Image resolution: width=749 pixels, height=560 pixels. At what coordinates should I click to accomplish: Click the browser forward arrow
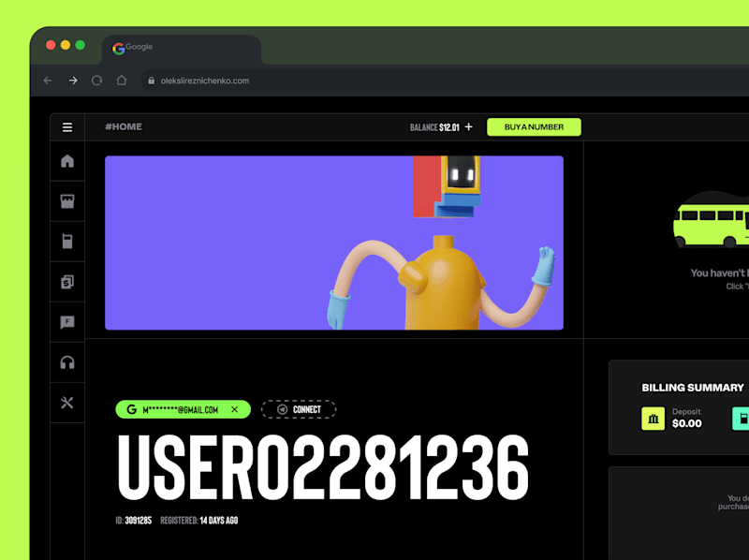point(73,81)
